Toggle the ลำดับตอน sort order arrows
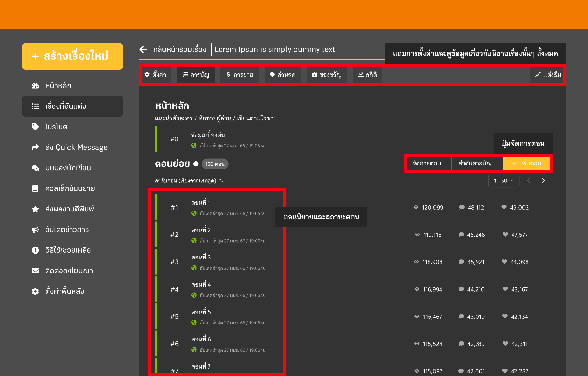 pos(221,181)
